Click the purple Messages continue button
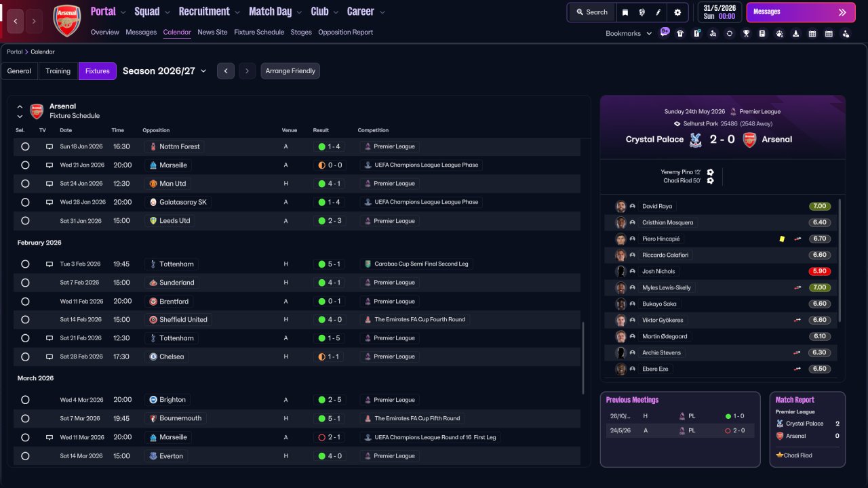Screen dimensions: 868x488 [801, 12]
